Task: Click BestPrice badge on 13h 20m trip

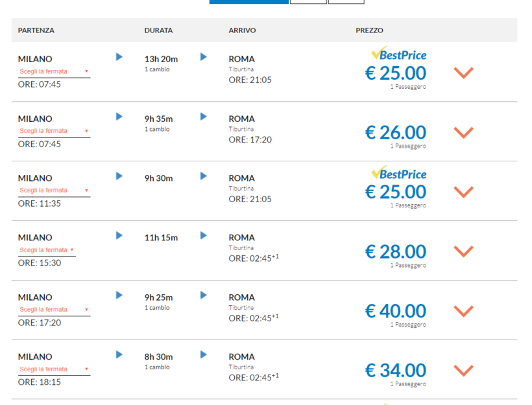Action: pyautogui.click(x=398, y=54)
